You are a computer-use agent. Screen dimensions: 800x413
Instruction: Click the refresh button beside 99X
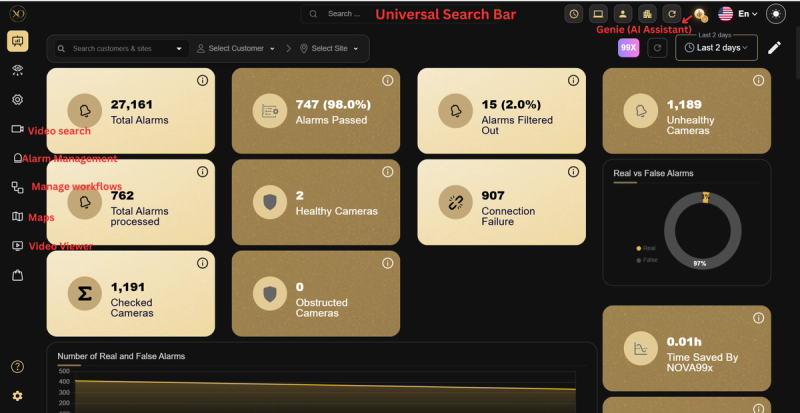coord(658,48)
